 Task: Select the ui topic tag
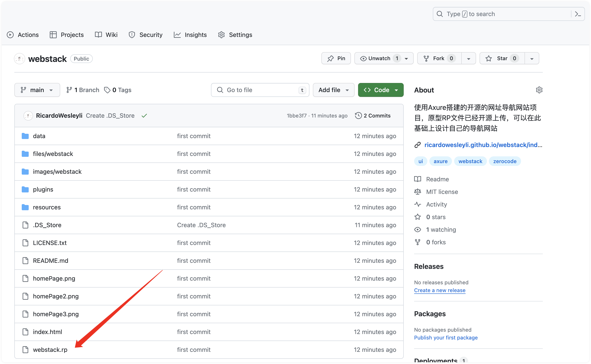[420, 161]
